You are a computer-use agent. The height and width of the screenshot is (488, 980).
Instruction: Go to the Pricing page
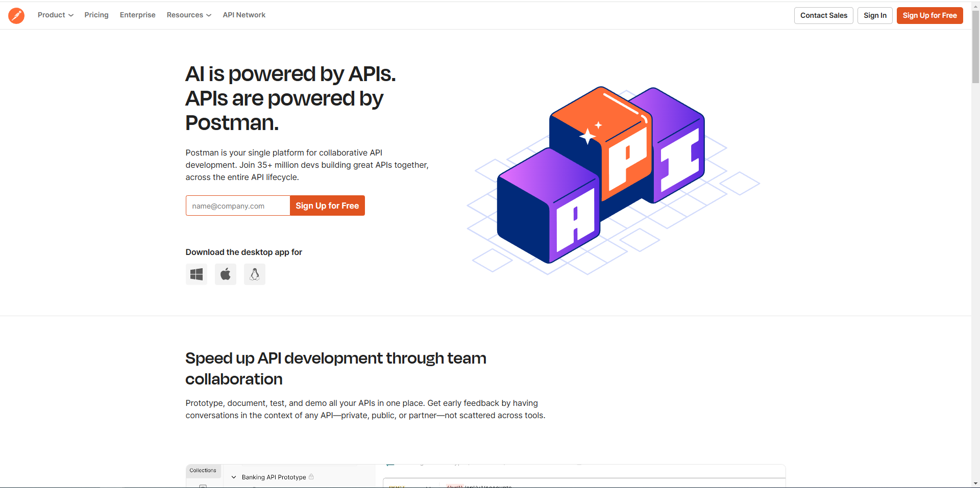tap(96, 15)
